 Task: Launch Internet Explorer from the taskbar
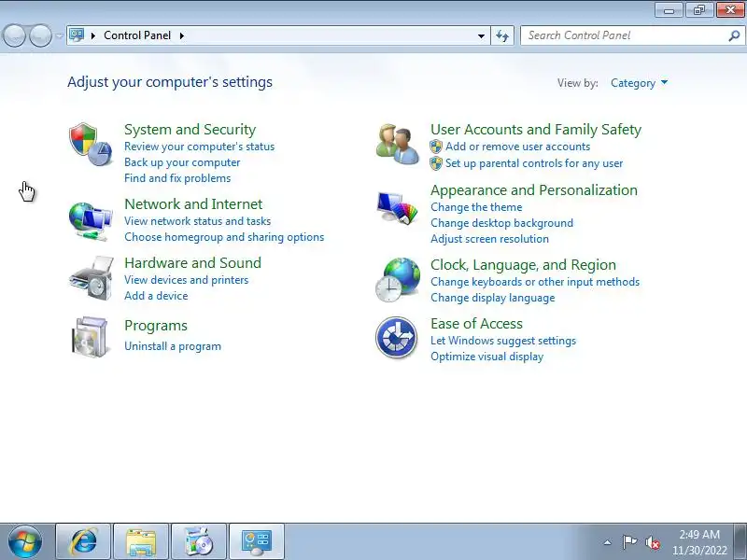83,542
